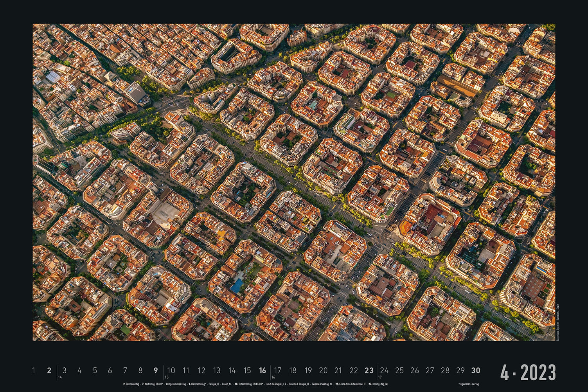
Task: Click the vertical Barcelona photo caption
Action: (558, 322)
